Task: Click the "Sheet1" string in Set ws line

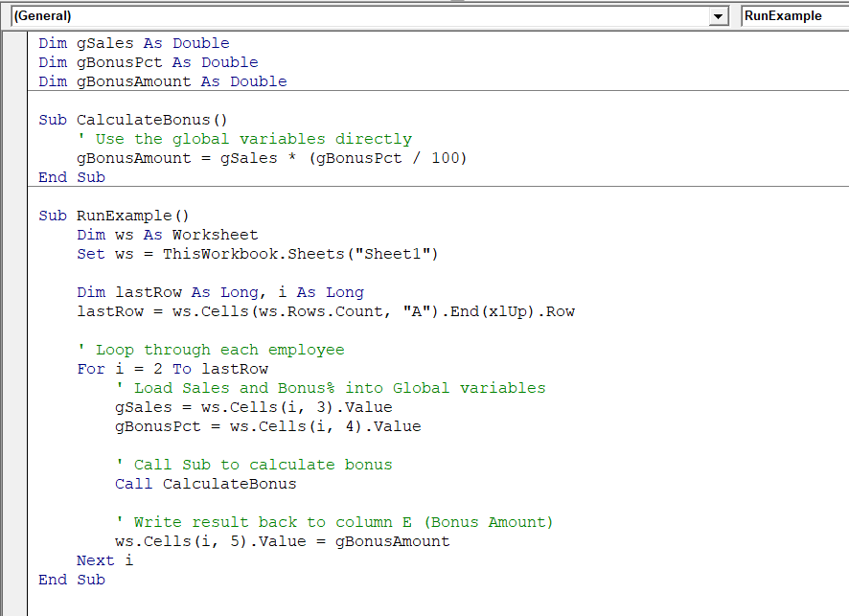Action: pyautogui.click(x=398, y=254)
